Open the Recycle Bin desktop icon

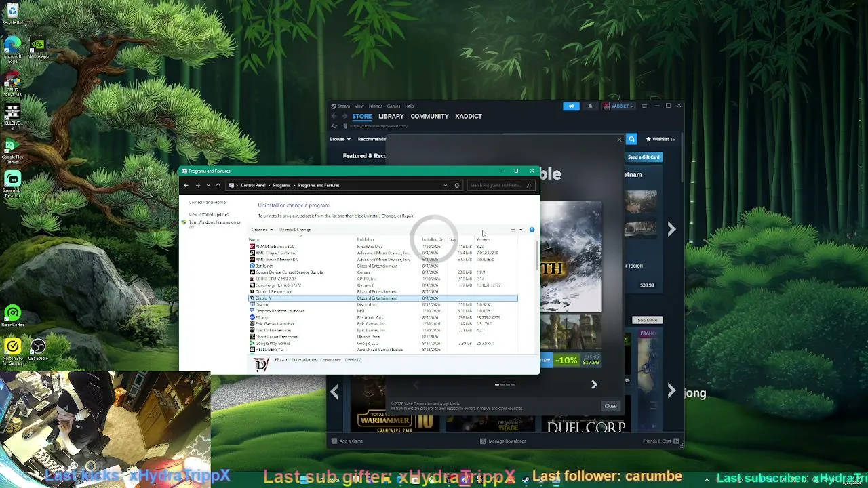[12, 14]
